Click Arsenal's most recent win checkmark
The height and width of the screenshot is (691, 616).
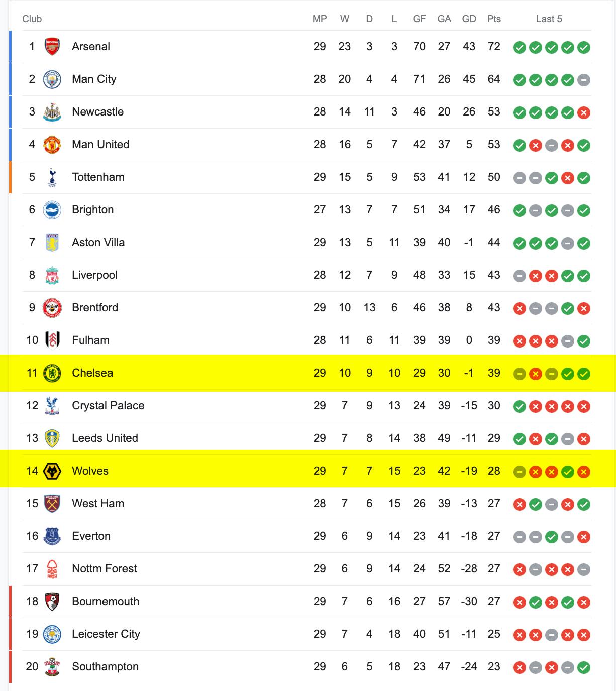coord(584,47)
